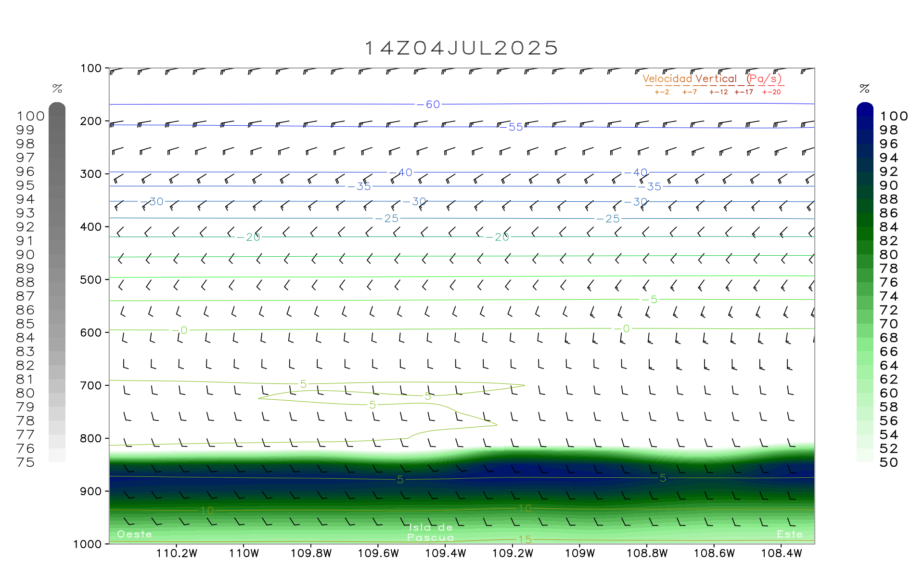Click the 400 pressure axis label
The height and width of the screenshot is (578, 924).
coord(91,227)
